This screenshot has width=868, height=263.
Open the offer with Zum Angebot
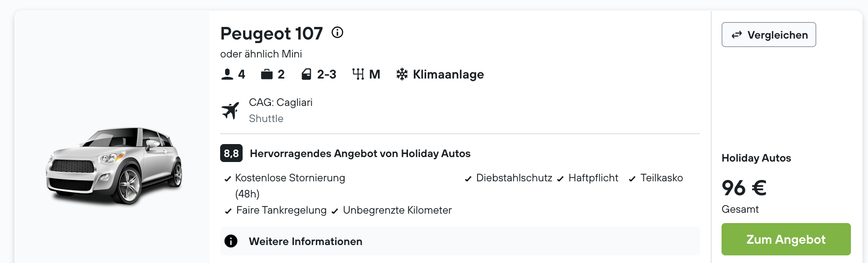click(x=786, y=239)
